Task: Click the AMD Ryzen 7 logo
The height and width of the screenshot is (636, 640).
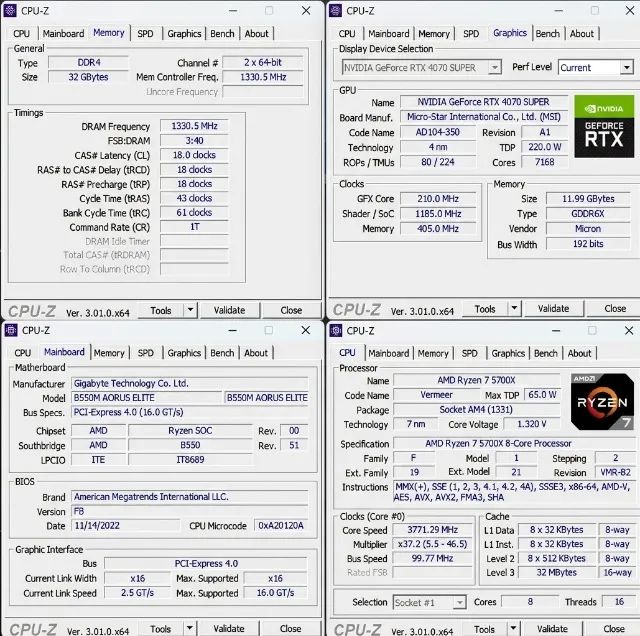Action: 602,402
